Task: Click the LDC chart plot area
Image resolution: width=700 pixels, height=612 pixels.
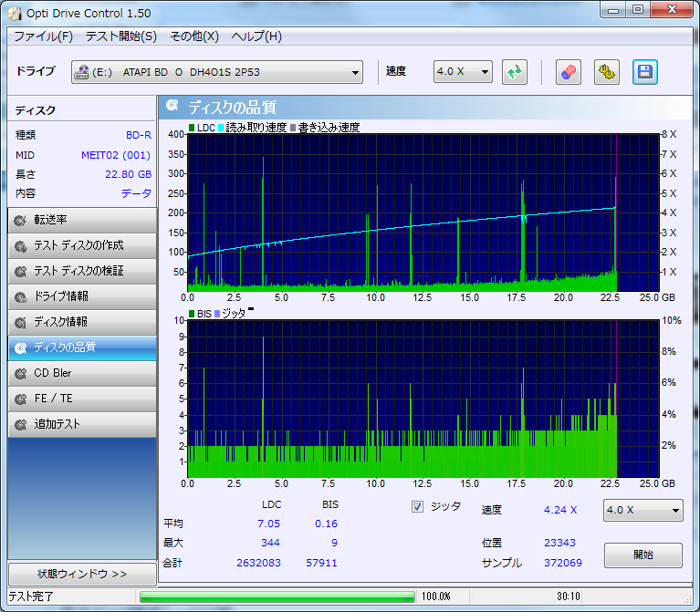Action: (423, 213)
